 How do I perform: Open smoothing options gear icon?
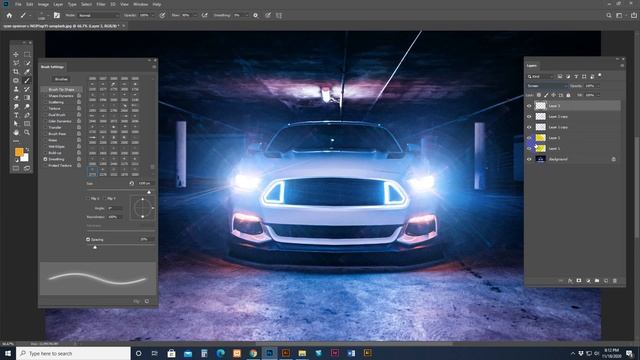point(256,16)
